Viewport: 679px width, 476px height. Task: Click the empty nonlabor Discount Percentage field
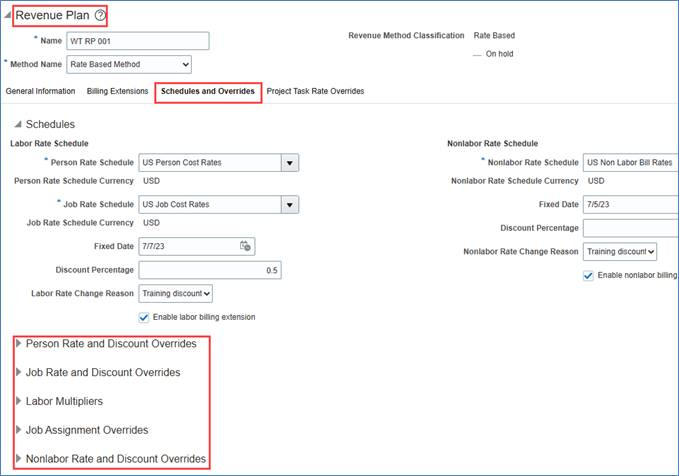(x=630, y=228)
